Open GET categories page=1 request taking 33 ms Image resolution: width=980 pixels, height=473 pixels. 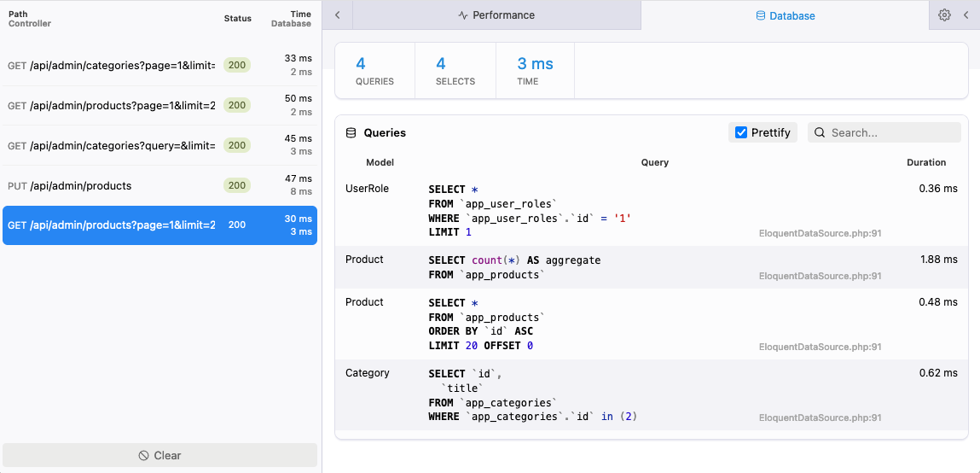point(160,65)
